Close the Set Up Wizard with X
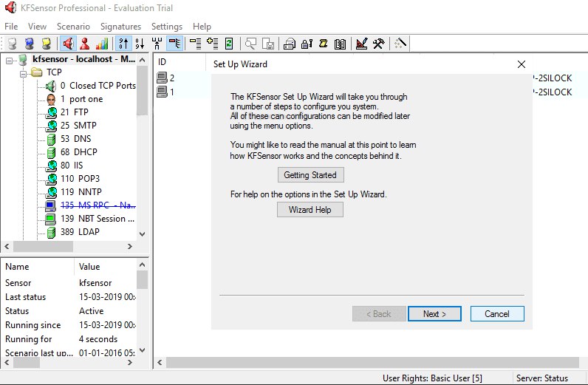Screen dimensions: 588x385 pos(522,64)
